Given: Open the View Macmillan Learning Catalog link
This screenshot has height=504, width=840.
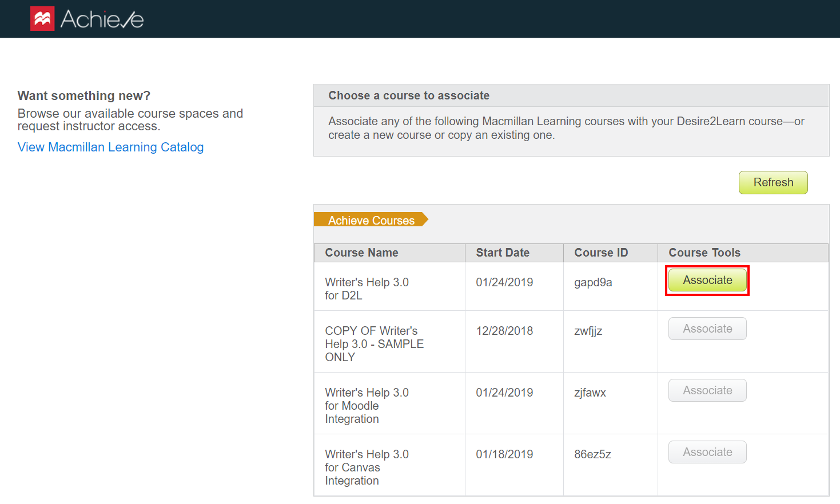Looking at the screenshot, I should click(x=110, y=147).
